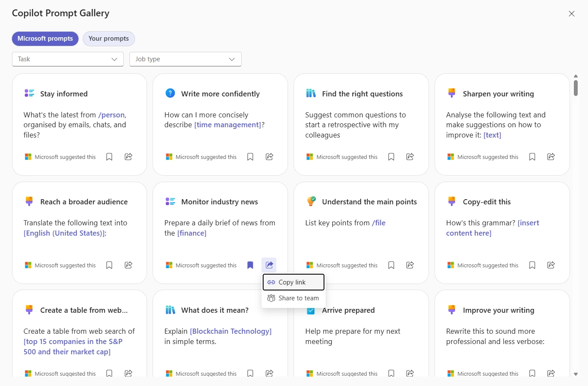588x386 pixels.
Task: Choose Copy link from the share menu
Action: click(294, 282)
